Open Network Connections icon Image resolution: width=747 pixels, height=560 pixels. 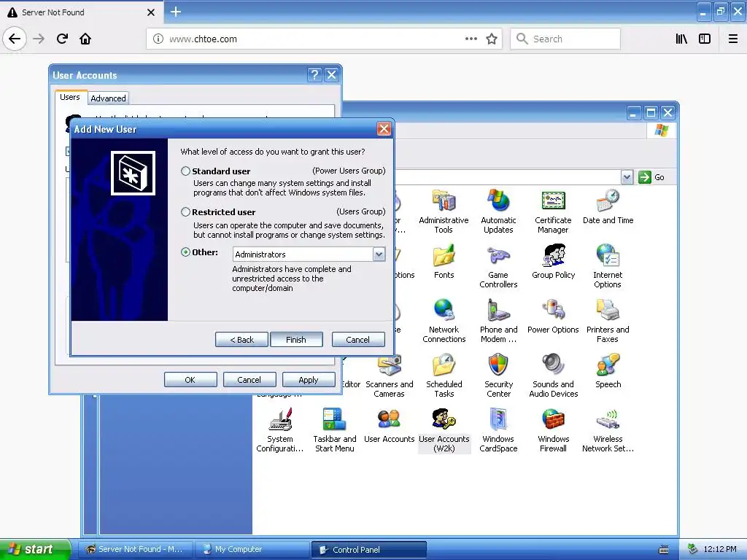click(x=444, y=321)
